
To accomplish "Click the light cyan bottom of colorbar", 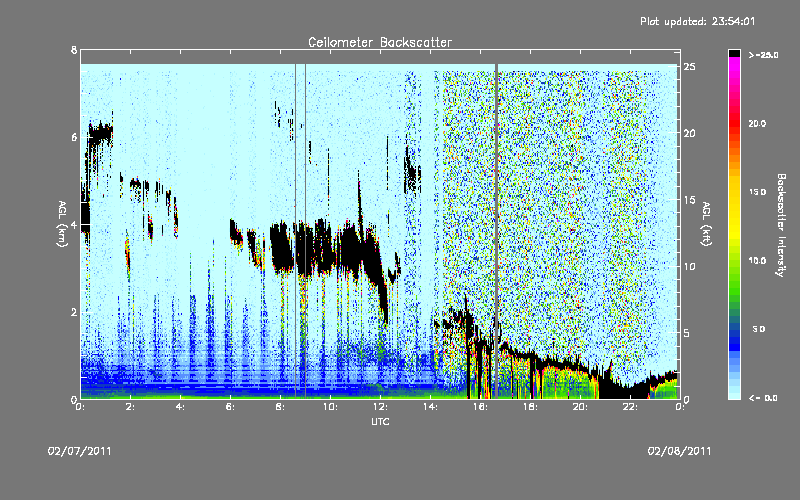I will tap(734, 394).
